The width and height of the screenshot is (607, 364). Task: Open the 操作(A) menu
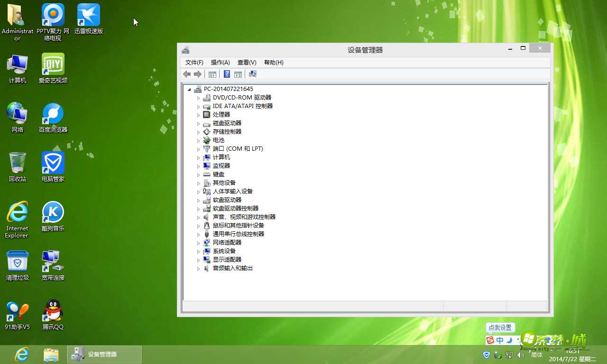coord(220,62)
